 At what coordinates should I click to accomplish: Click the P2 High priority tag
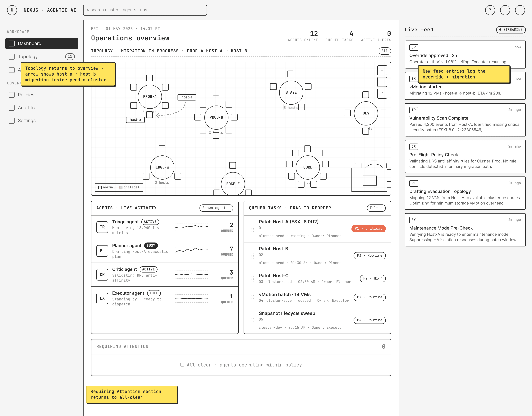[x=373, y=278]
